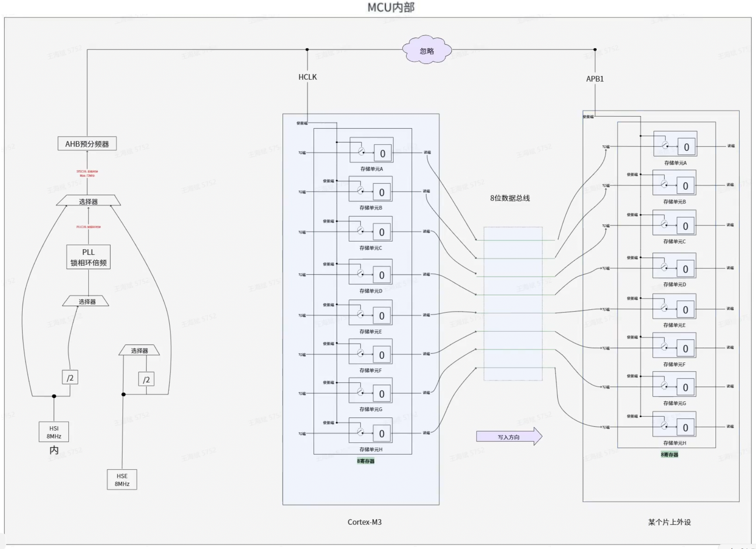Click the '使能端' label beside Cortex-M3 存储单元B
The height and width of the screenshot is (549, 756).
tap(329, 181)
